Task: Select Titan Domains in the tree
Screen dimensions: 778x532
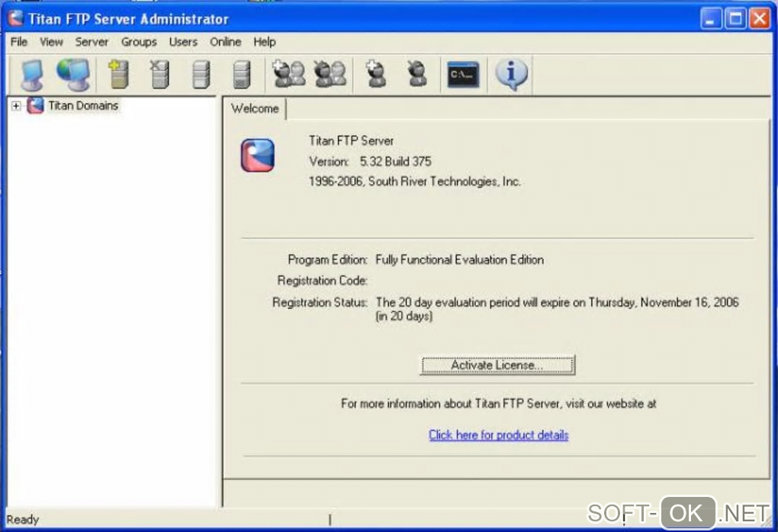Action: point(83,106)
